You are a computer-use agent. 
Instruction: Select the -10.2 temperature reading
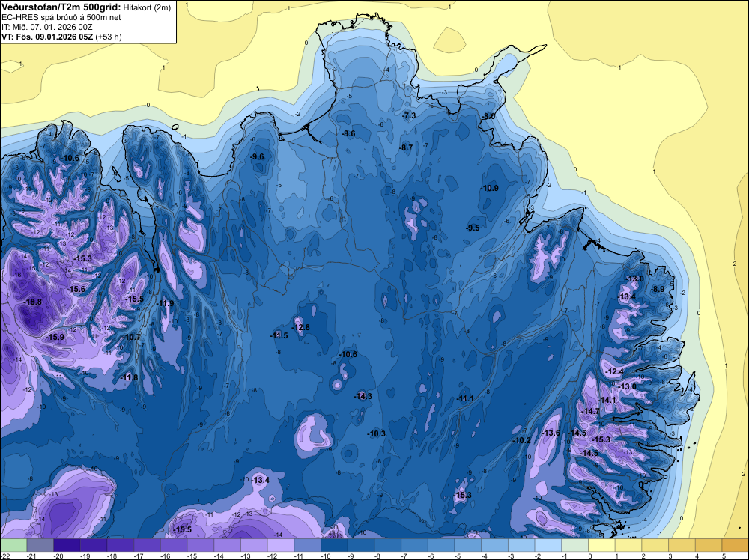(x=521, y=440)
